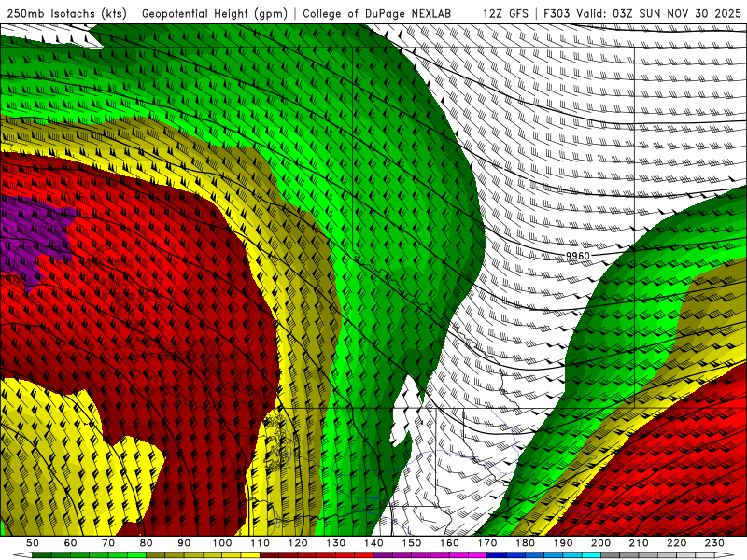Click the 140 knot colorbar label
Screen dimensions: 747x560
point(373,543)
